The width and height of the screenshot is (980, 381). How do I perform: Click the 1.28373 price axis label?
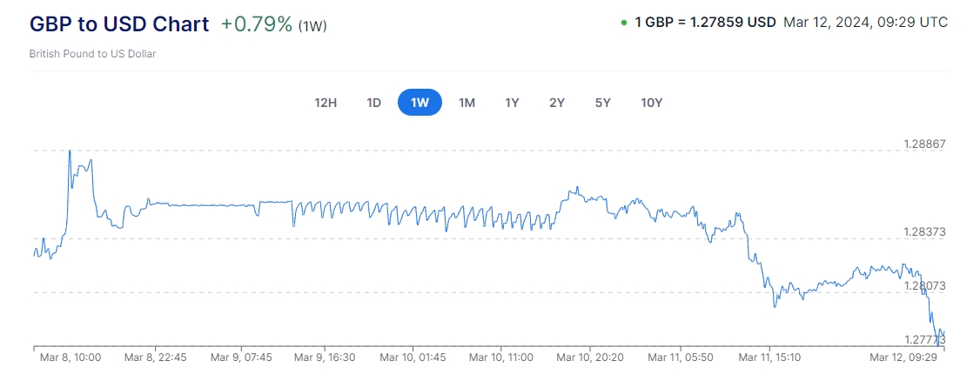(x=924, y=232)
